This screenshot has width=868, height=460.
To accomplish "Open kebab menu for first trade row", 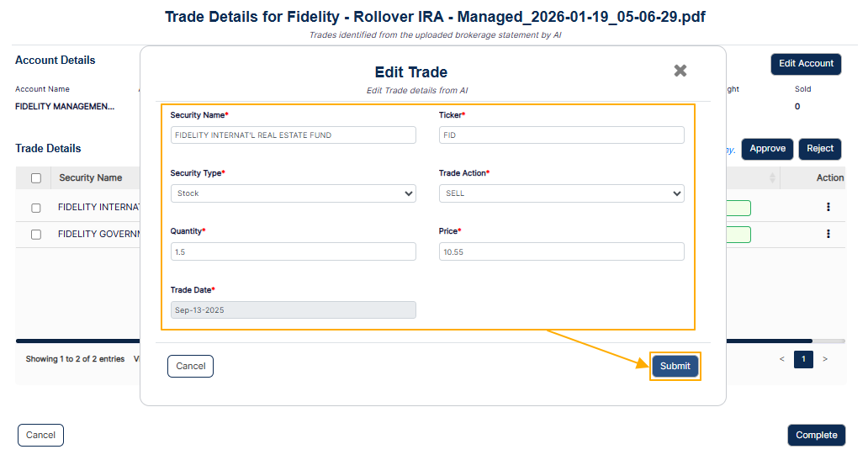I will [x=828, y=207].
